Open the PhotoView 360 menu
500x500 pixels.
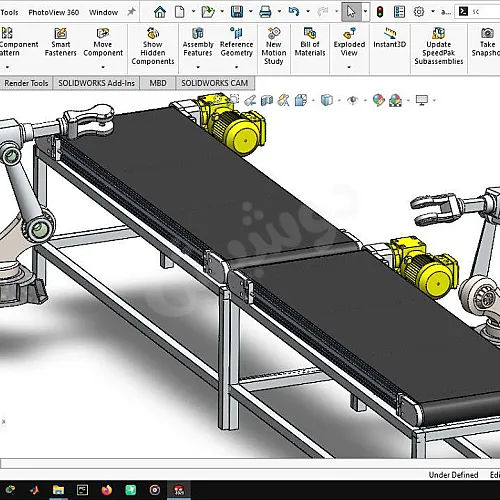(x=54, y=12)
